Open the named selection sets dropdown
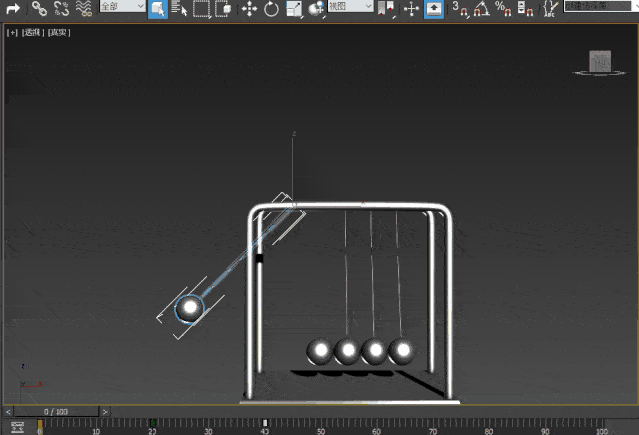This screenshot has width=639, height=435. coord(601,6)
